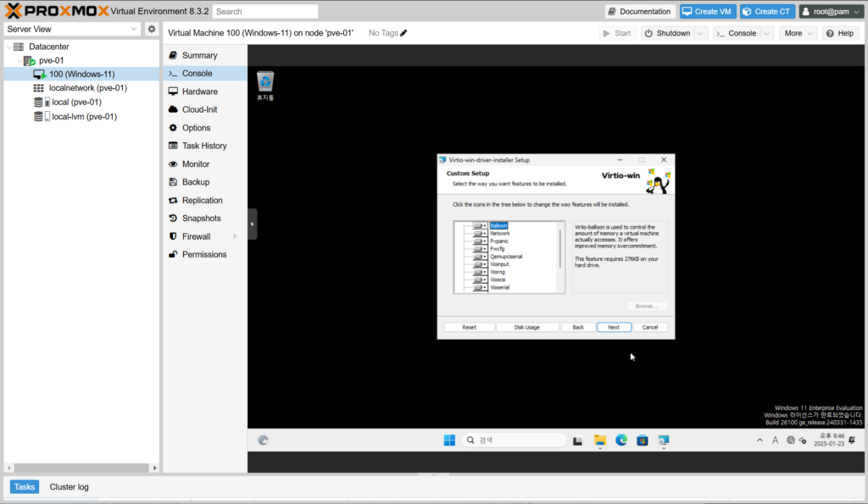Screen dimensions: 868x504
Task: Open File Explorer from the VM taskbar
Action: [599, 440]
